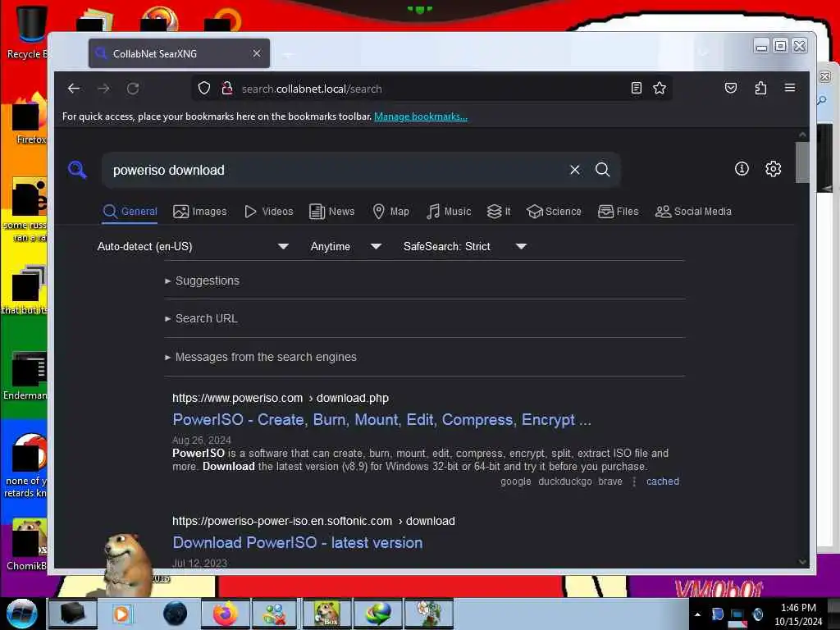Open the Firefox desktop shortcut
Viewport: 840px width, 630px height.
tap(30, 121)
